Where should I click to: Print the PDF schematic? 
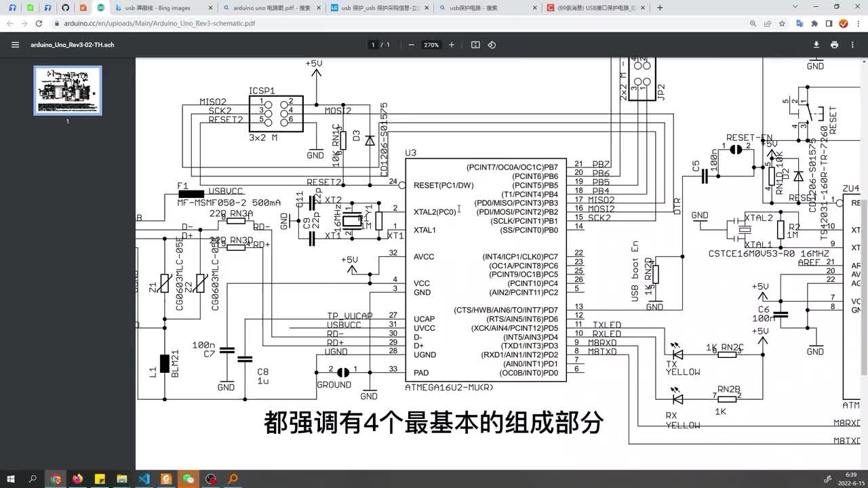[x=834, y=45]
